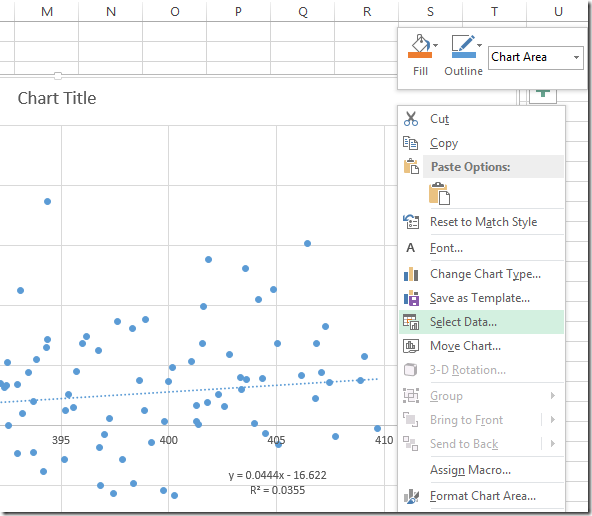
Task: Click the green plus Chart Elements button
Action: click(543, 95)
